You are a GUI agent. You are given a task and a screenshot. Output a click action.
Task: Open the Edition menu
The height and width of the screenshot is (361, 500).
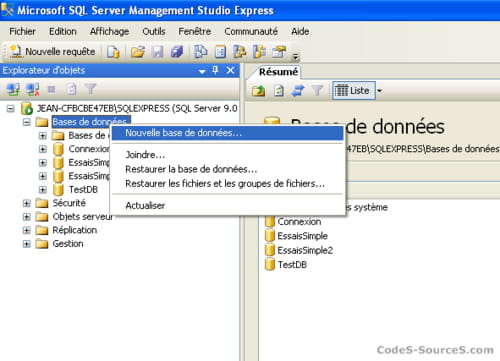(x=63, y=31)
